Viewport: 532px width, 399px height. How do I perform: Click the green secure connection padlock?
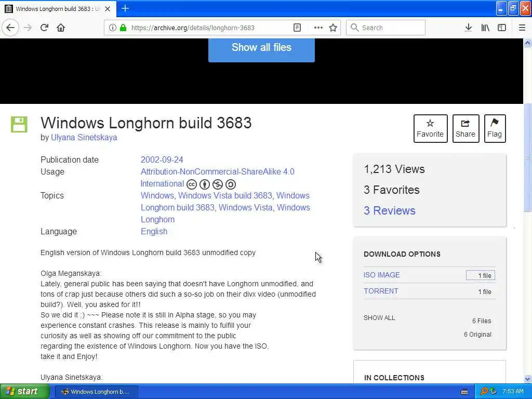click(x=123, y=28)
